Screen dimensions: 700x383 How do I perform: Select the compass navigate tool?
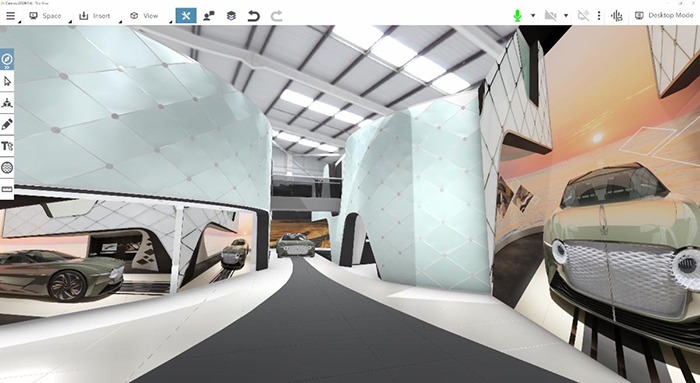point(7,59)
